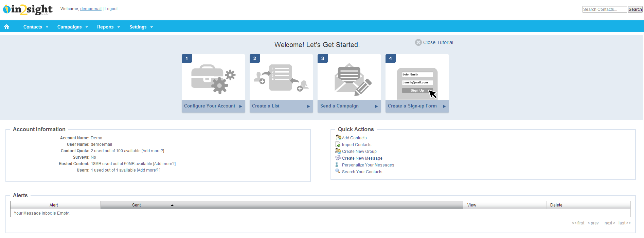Click the Close Tutorial X icon
644x238 pixels.
pyautogui.click(x=418, y=42)
